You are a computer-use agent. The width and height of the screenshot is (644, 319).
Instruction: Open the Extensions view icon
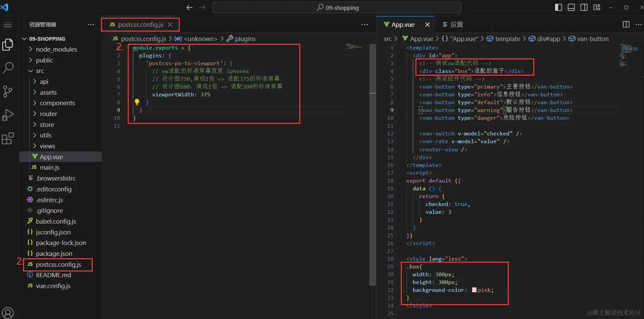click(x=7, y=138)
